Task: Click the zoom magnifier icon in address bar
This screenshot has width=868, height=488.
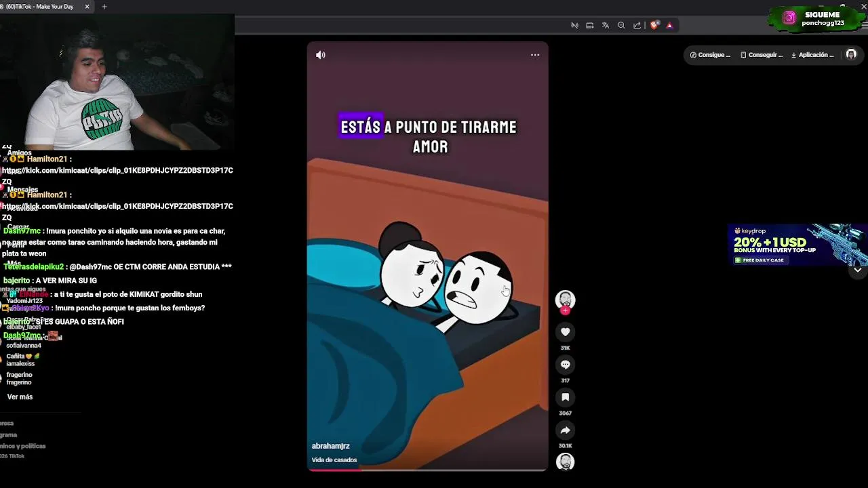Action: (621, 25)
